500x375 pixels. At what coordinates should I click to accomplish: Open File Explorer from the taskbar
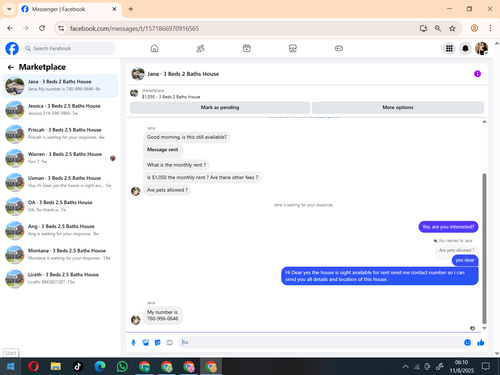point(56,367)
